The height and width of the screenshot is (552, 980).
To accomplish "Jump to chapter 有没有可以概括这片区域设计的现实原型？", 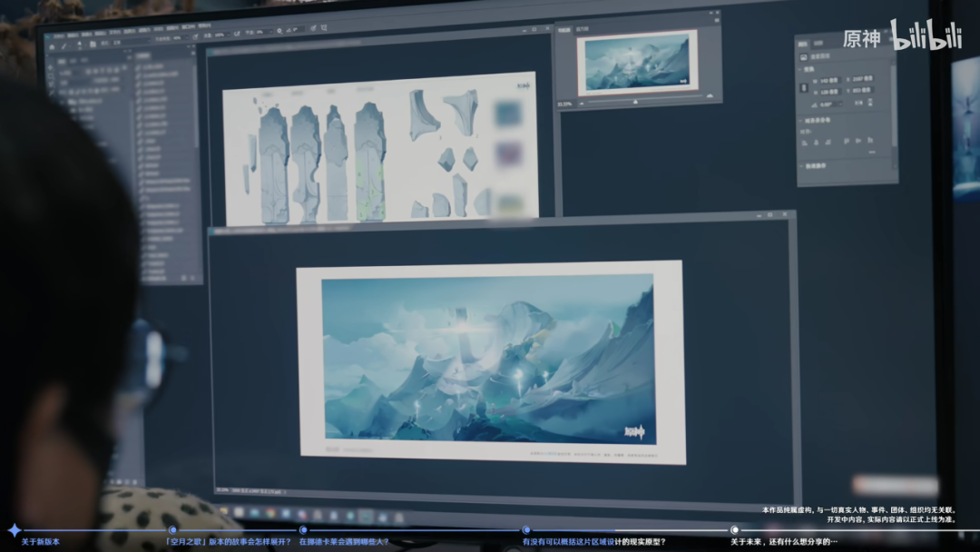I will click(593, 542).
